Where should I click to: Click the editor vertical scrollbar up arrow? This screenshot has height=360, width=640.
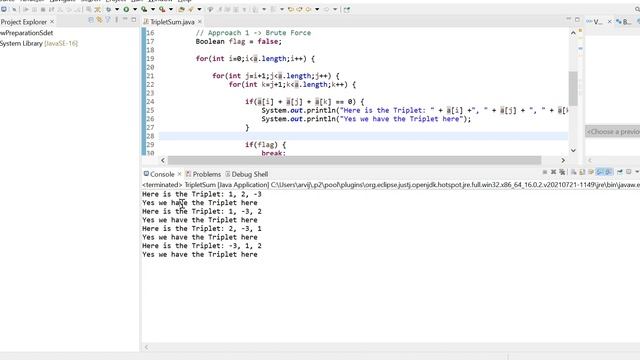click(x=573, y=33)
